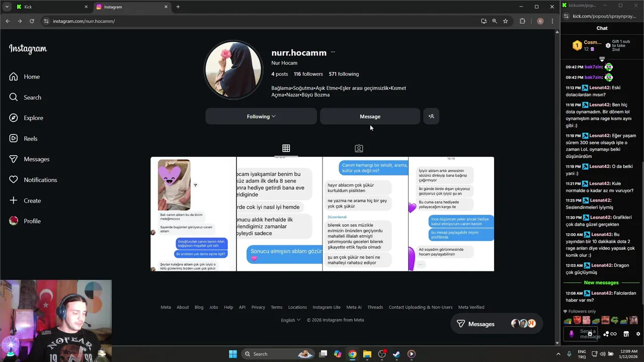Open new Chrome tab
The height and width of the screenshot is (362, 644).
click(178, 7)
